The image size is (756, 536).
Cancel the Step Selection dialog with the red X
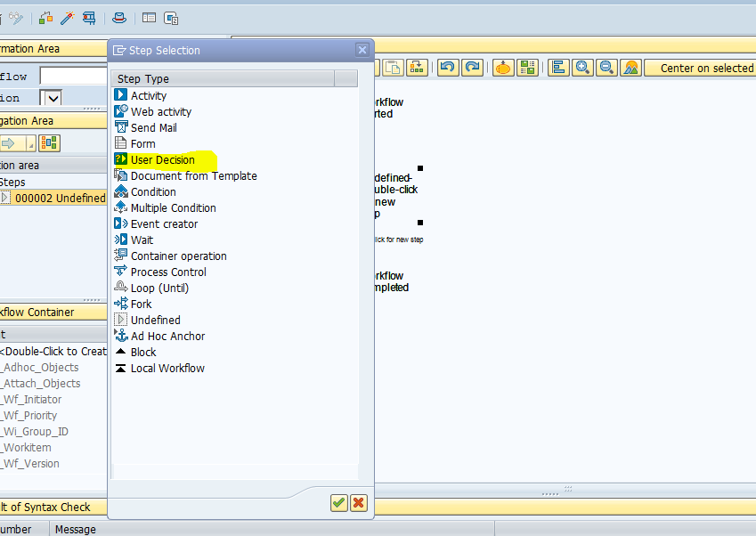pyautogui.click(x=359, y=503)
